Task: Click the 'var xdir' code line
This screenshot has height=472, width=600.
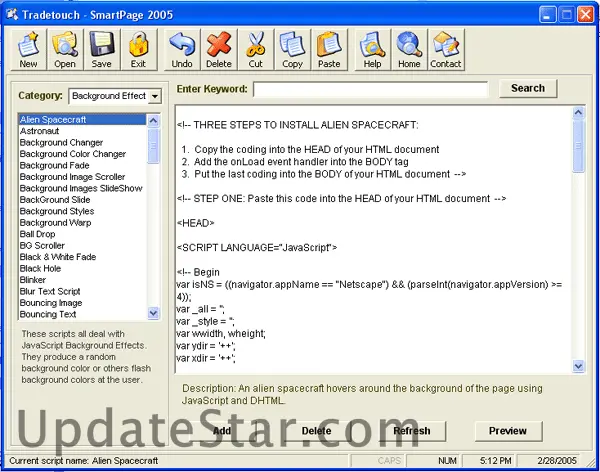Action: (x=206, y=358)
